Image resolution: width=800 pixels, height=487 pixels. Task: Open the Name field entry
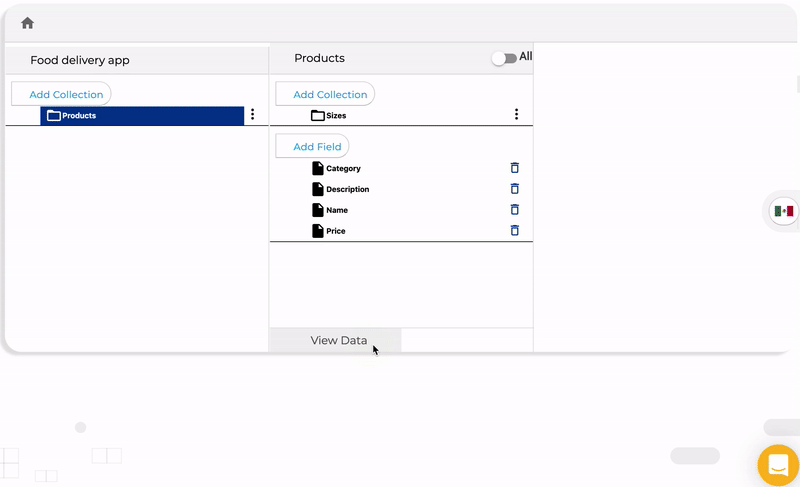(x=337, y=210)
